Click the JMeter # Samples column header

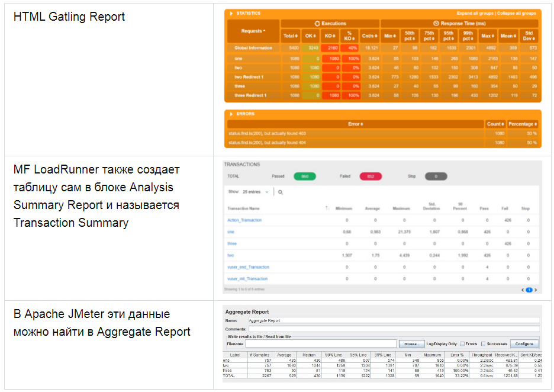coord(259,355)
